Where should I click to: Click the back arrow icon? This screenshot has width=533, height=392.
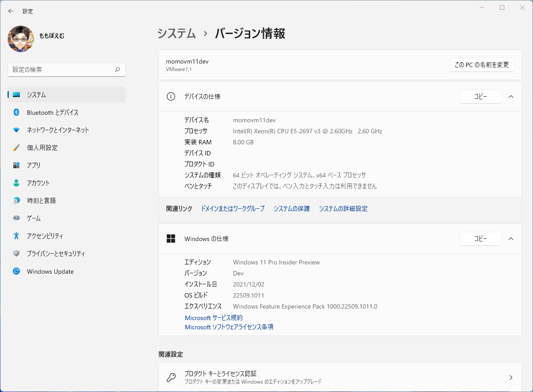click(x=11, y=11)
